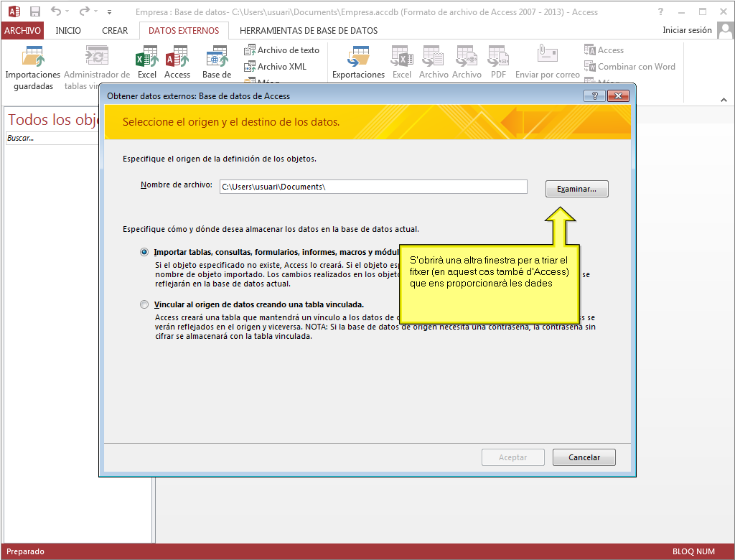
Task: Import from Archivo XML
Action: (x=275, y=67)
